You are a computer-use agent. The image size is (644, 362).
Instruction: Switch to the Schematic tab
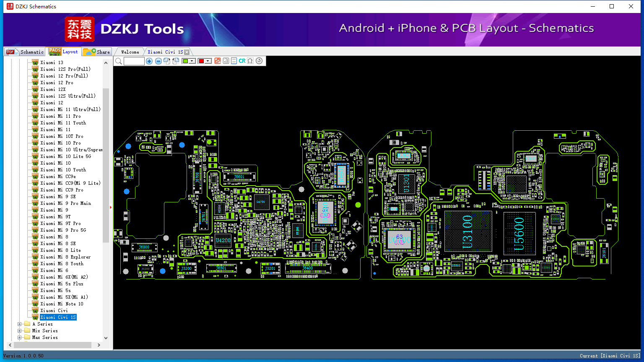[x=25, y=52]
